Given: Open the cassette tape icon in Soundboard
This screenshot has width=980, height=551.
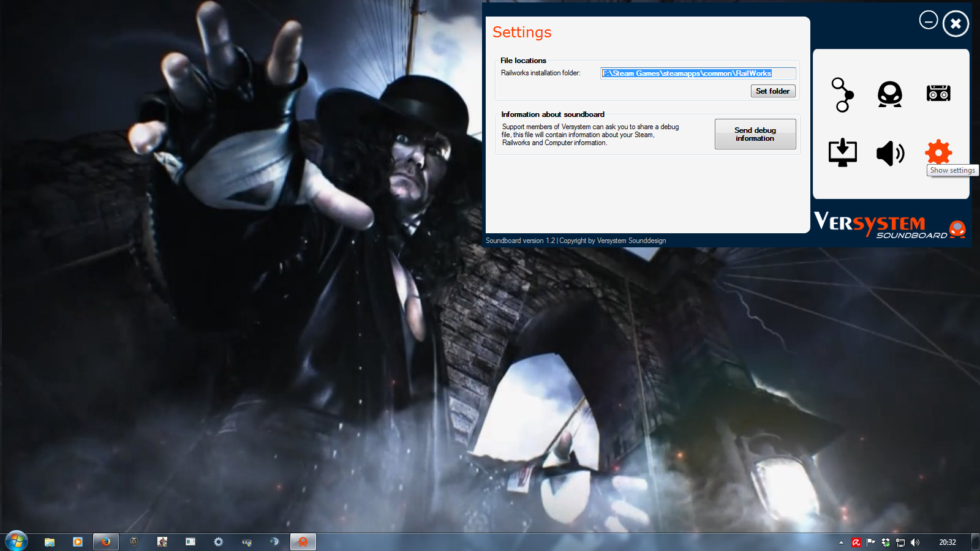Looking at the screenshot, I should 938,93.
